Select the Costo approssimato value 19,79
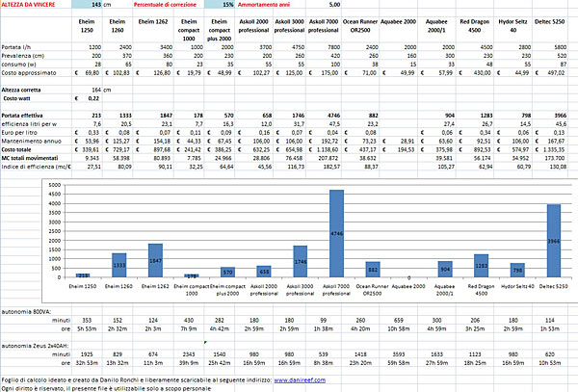Viewport: 578px width, 392px height. pos(189,72)
